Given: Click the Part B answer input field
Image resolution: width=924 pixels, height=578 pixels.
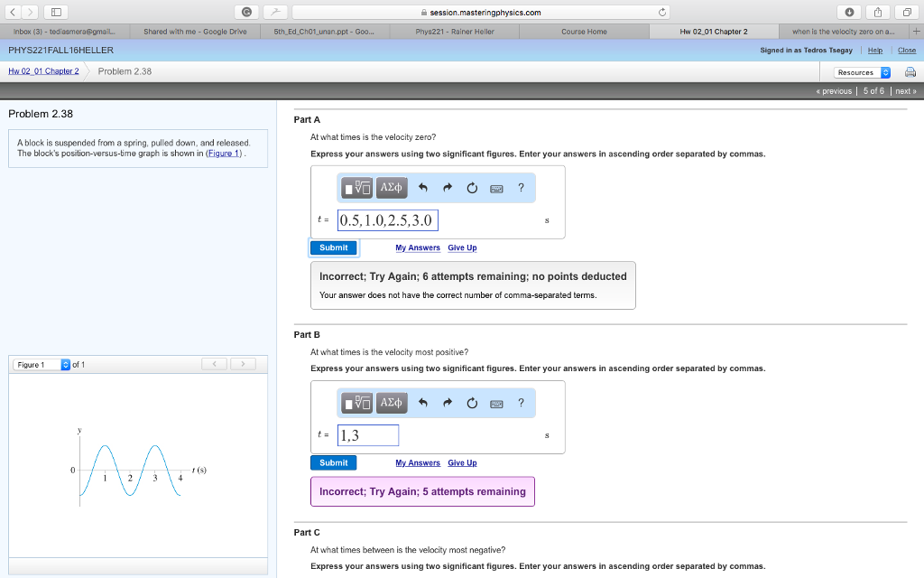Looking at the screenshot, I should tap(368, 435).
